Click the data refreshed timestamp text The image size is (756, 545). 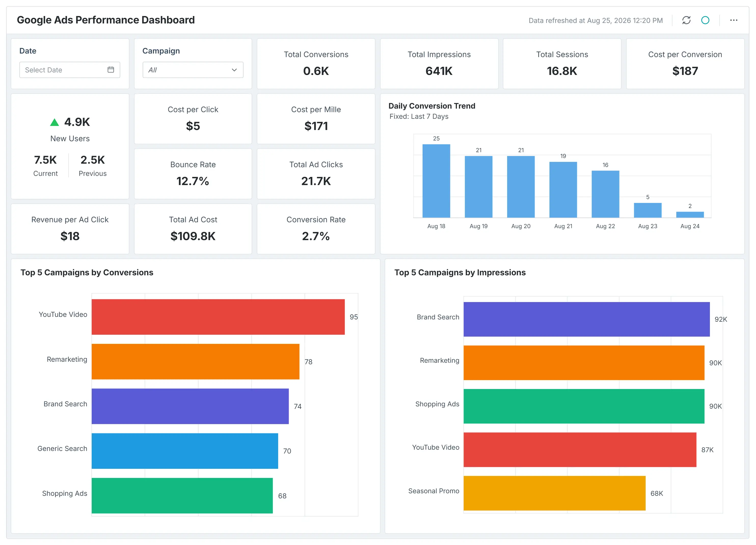click(x=595, y=21)
